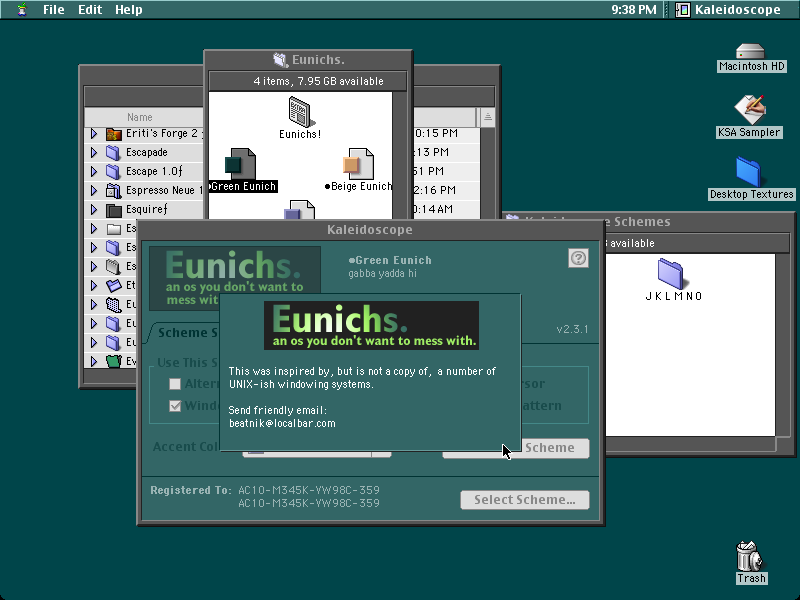The height and width of the screenshot is (600, 800).
Task: Click the Schemes window vertical scrollbar
Action: pyautogui.click(x=782, y=345)
